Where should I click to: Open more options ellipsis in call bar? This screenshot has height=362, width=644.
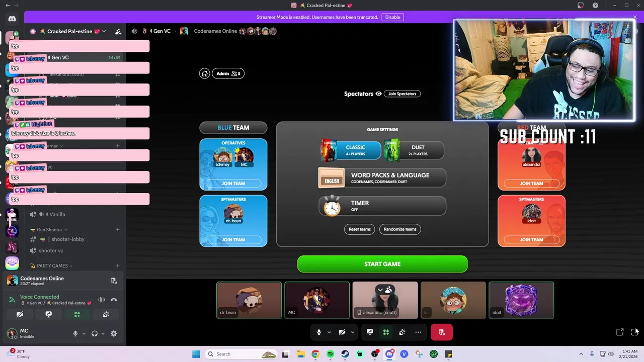[418, 332]
